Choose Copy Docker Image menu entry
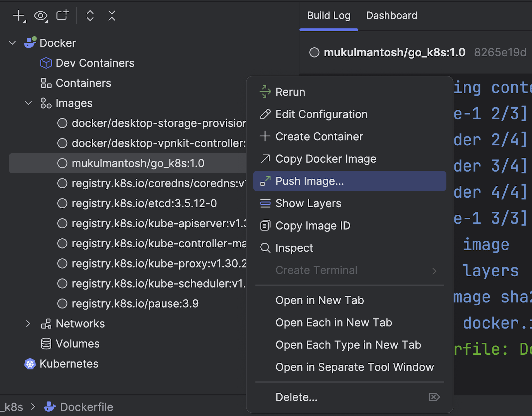 [x=350, y=159]
